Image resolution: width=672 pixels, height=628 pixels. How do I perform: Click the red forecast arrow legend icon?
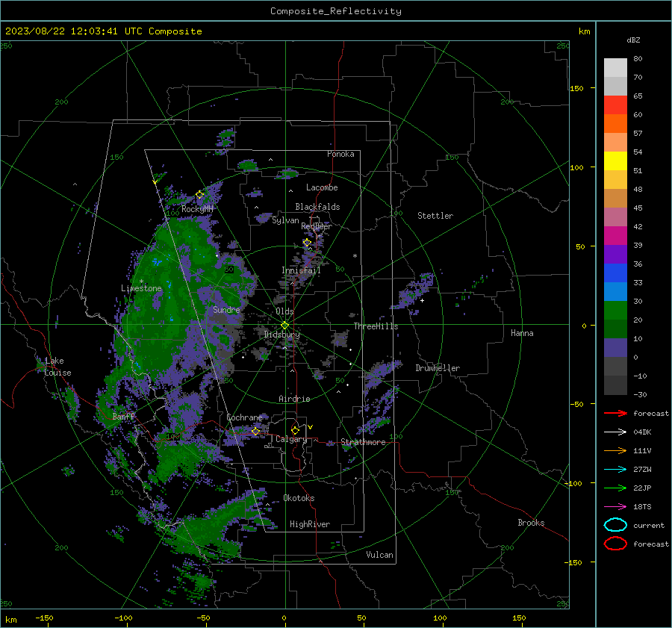[x=615, y=413]
